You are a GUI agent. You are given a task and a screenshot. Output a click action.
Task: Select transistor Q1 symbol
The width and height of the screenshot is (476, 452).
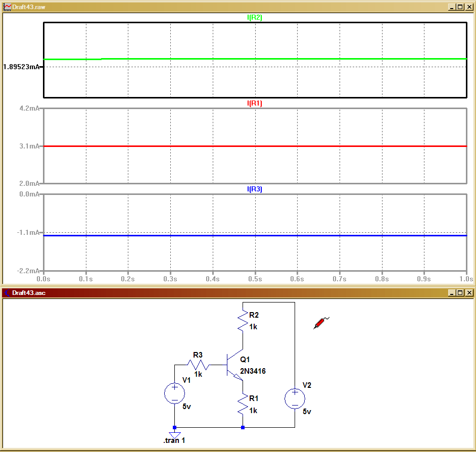234,365
